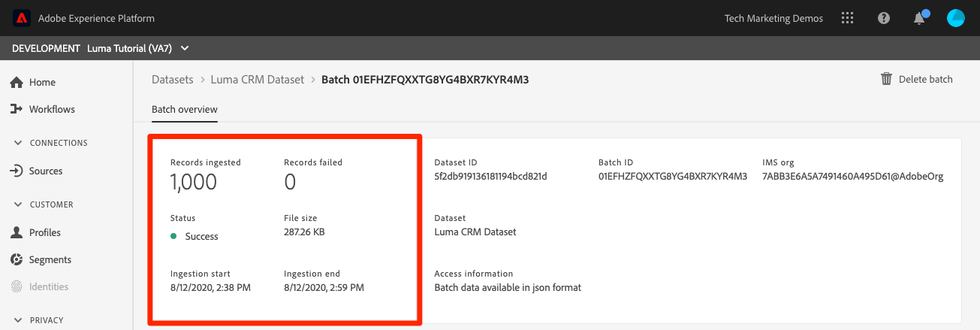Open Sources in sidebar
980x330 pixels.
tap(46, 171)
